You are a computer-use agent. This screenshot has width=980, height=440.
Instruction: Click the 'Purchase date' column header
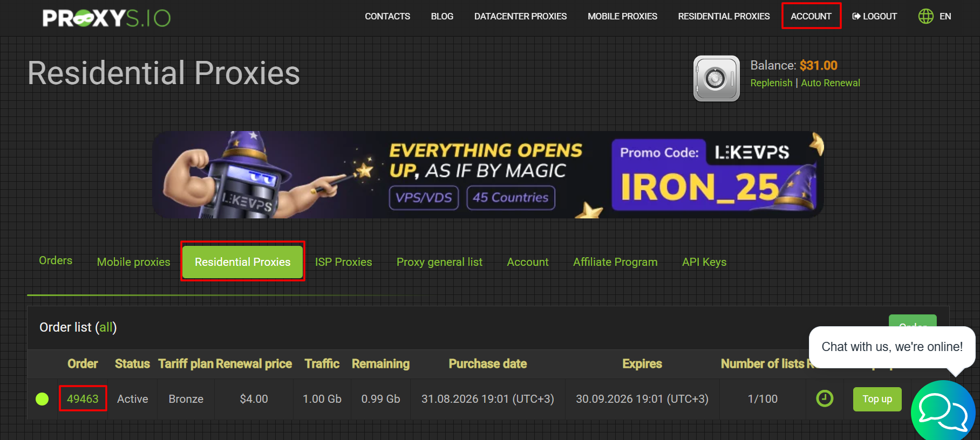(x=487, y=364)
